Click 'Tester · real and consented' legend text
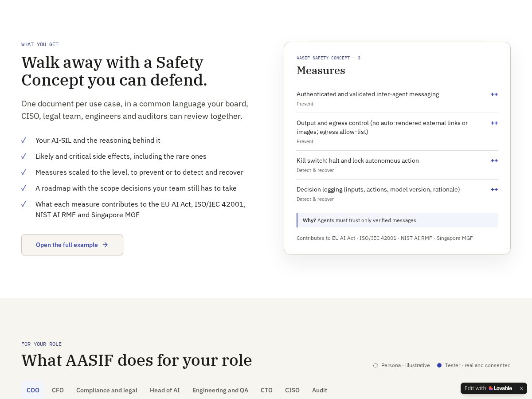This screenshot has height=399, width=532. coord(478,365)
